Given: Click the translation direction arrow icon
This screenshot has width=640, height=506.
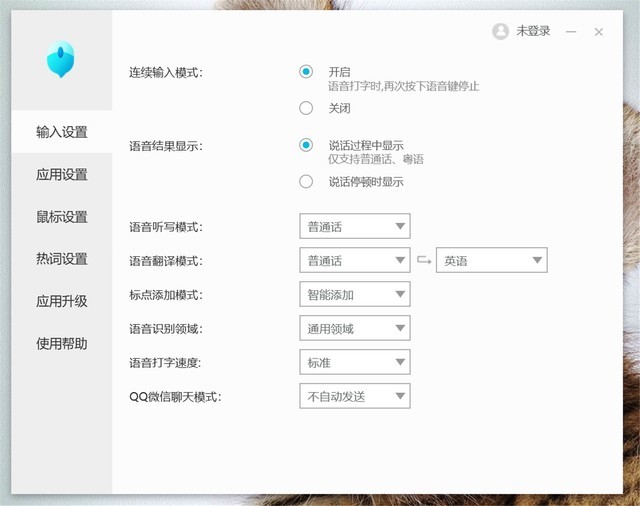Looking at the screenshot, I should pyautogui.click(x=423, y=261).
